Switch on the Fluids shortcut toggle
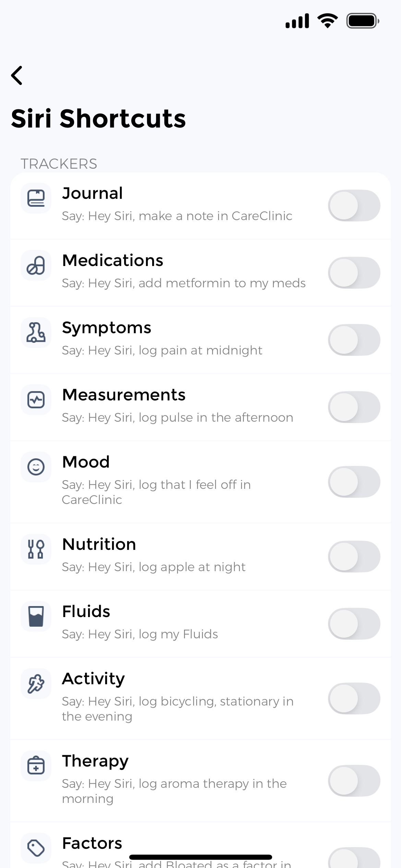Screen dimensions: 401x868 pos(354,624)
